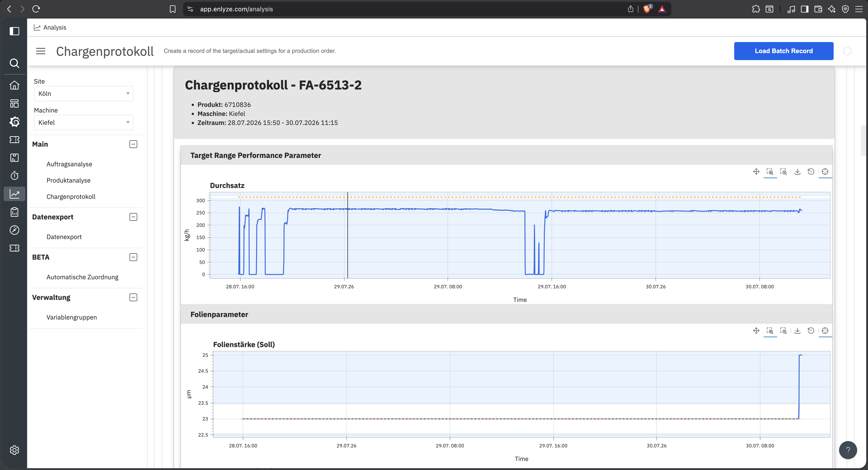868x470 pixels.
Task: Open the Site dropdown showing Köln
Action: tap(84, 93)
